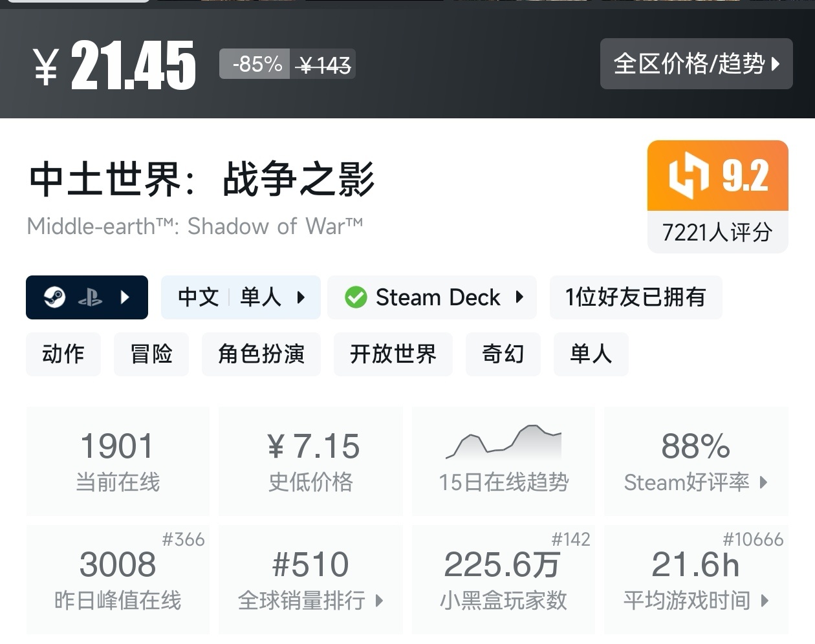The width and height of the screenshot is (815, 644).
Task: Select the 奇幻 genre tag
Action: tap(503, 354)
